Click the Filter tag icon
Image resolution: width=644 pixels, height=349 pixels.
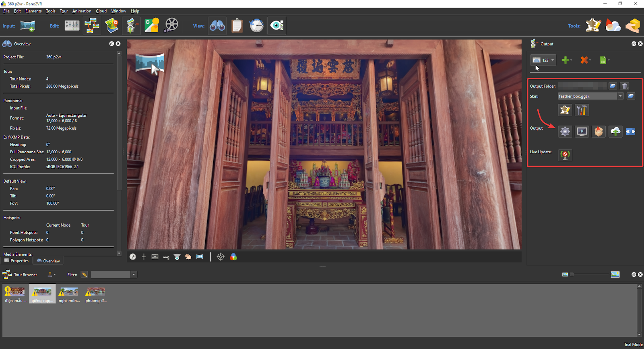[x=84, y=275]
